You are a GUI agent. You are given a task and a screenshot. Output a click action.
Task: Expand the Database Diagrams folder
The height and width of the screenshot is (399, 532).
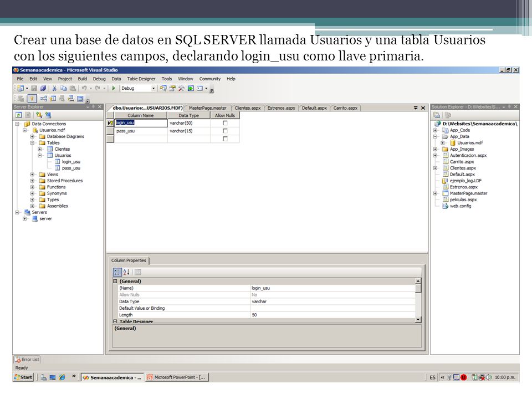point(32,136)
